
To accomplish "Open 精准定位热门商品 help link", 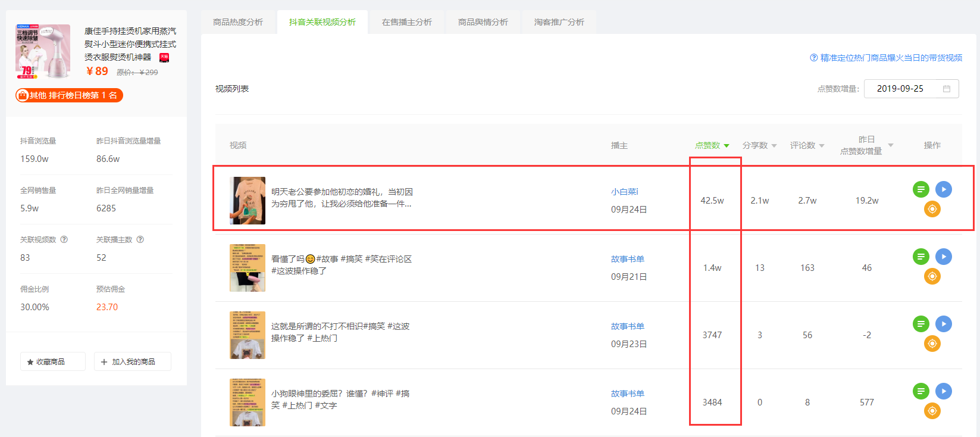I will pos(886,58).
